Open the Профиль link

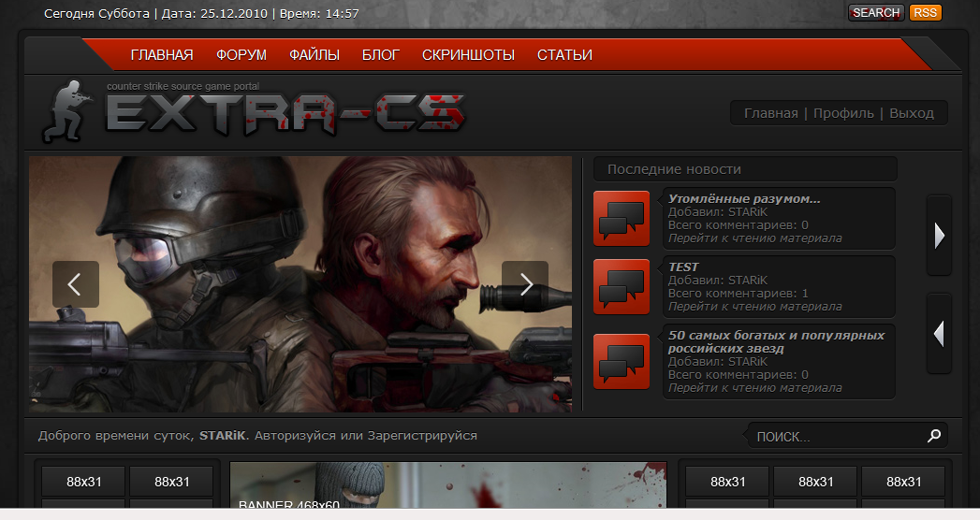(x=843, y=113)
